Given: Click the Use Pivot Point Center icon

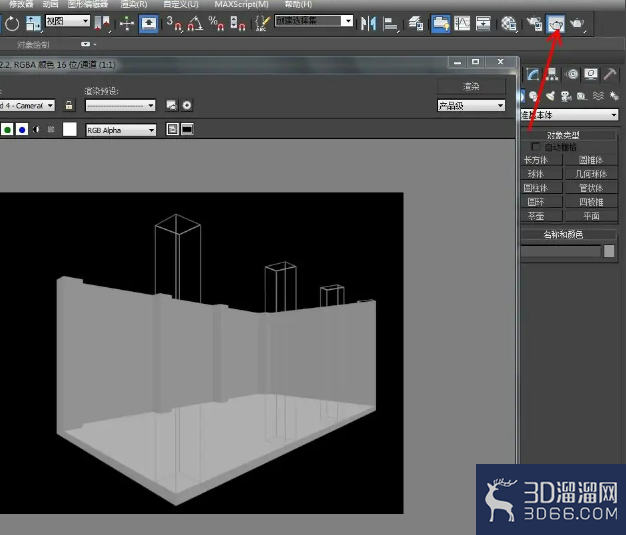Looking at the screenshot, I should [102, 24].
